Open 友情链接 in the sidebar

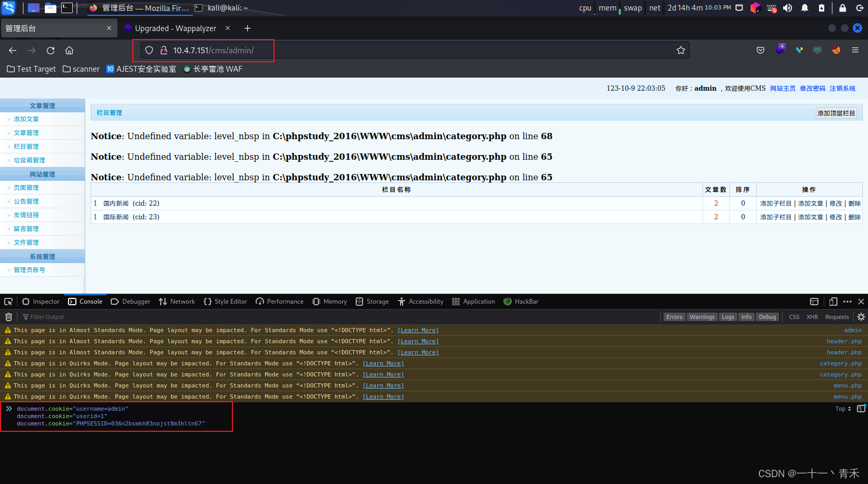(x=26, y=215)
